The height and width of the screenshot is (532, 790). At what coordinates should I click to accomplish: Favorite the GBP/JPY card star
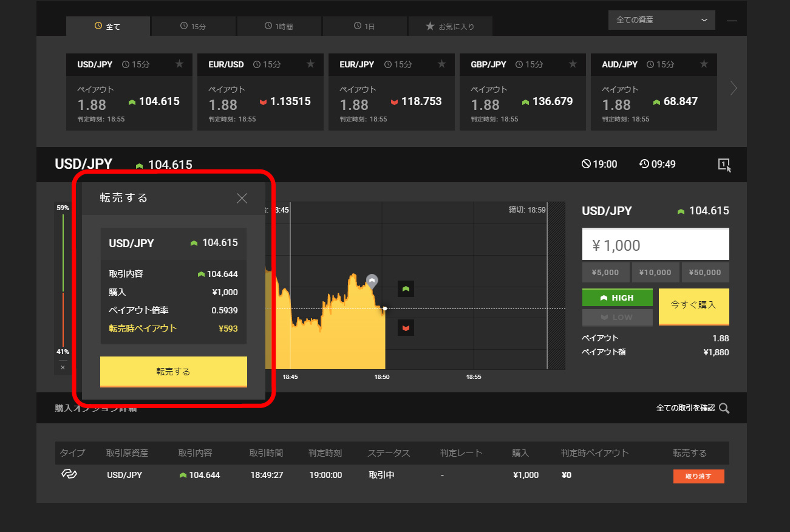573,64
